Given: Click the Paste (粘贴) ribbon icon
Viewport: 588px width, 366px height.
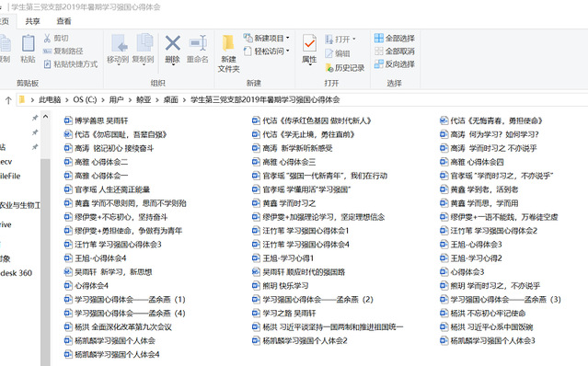Looking at the screenshot, I should [x=29, y=43].
